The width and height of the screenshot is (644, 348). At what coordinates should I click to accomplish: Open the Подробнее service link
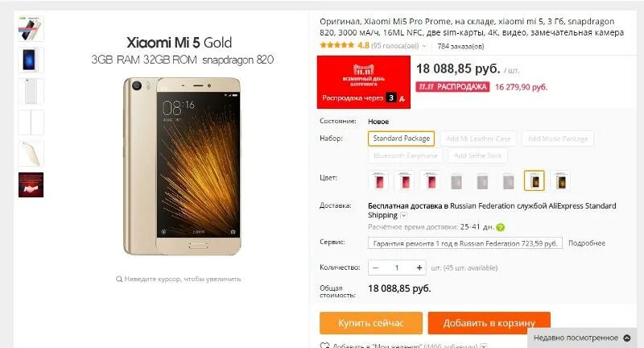[x=587, y=243]
